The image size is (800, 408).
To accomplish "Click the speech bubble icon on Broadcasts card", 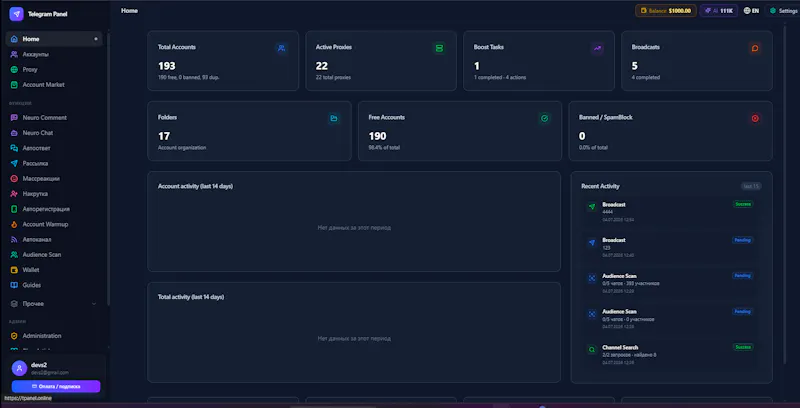I will 755,48.
